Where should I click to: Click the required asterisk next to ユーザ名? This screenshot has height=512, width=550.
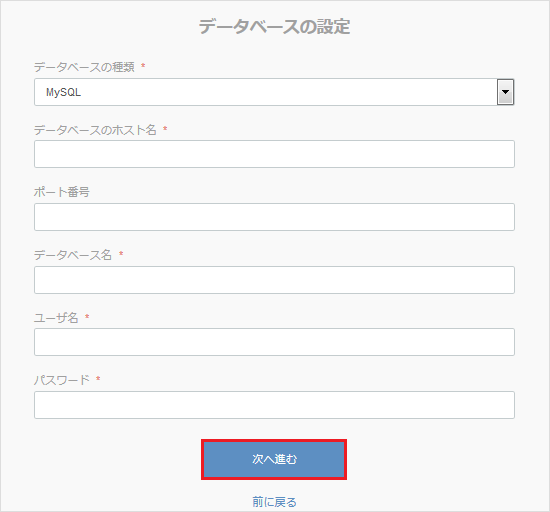click(x=87, y=316)
